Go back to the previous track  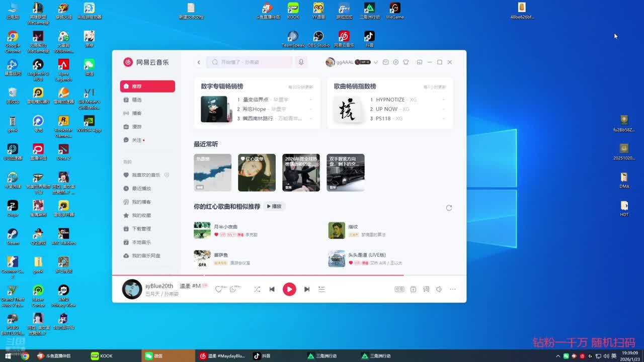[x=272, y=290]
